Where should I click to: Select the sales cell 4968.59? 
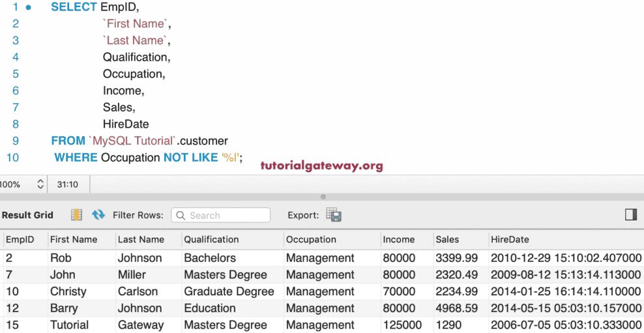[457, 308]
